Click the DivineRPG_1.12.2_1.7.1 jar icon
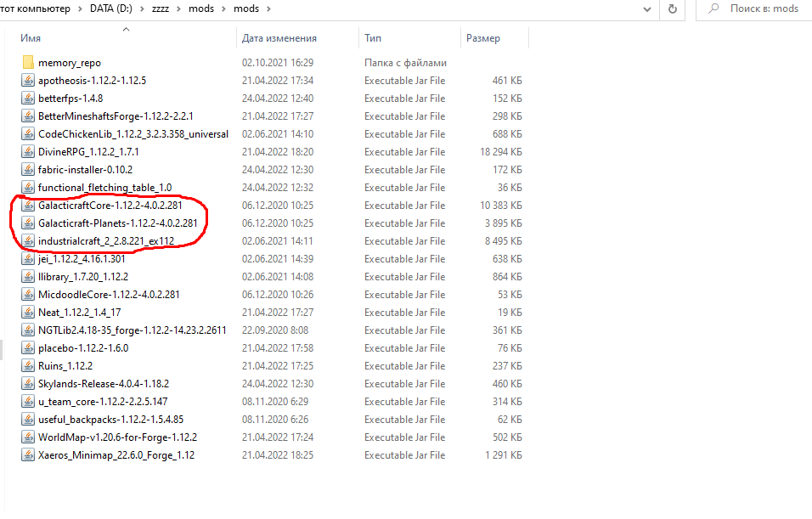The width and height of the screenshot is (812, 519). (28, 152)
